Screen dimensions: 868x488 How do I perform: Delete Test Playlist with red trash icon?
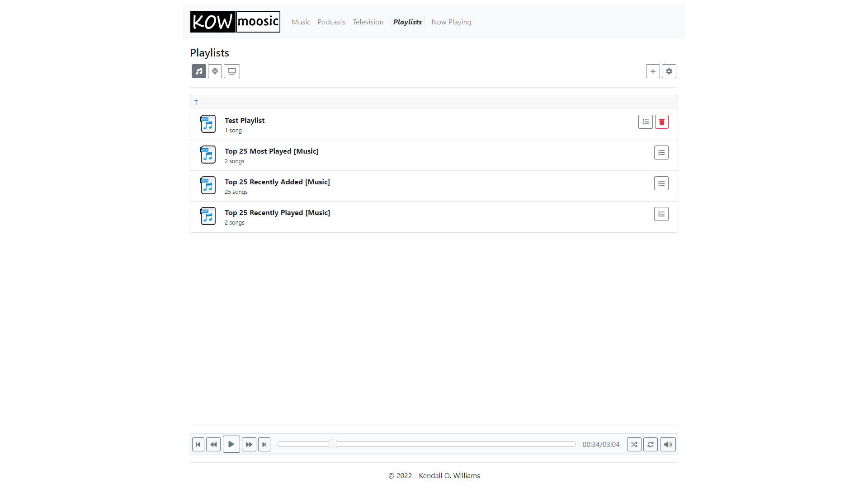[662, 122]
